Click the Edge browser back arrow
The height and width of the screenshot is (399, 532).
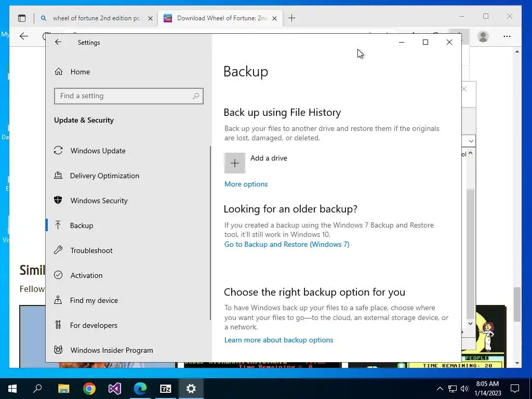(x=24, y=36)
